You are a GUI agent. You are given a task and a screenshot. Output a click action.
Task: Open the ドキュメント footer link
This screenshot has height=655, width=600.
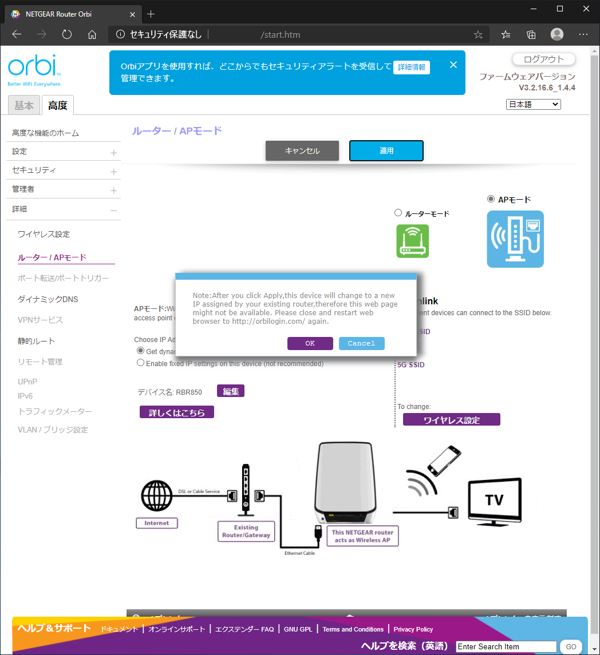click(119, 629)
